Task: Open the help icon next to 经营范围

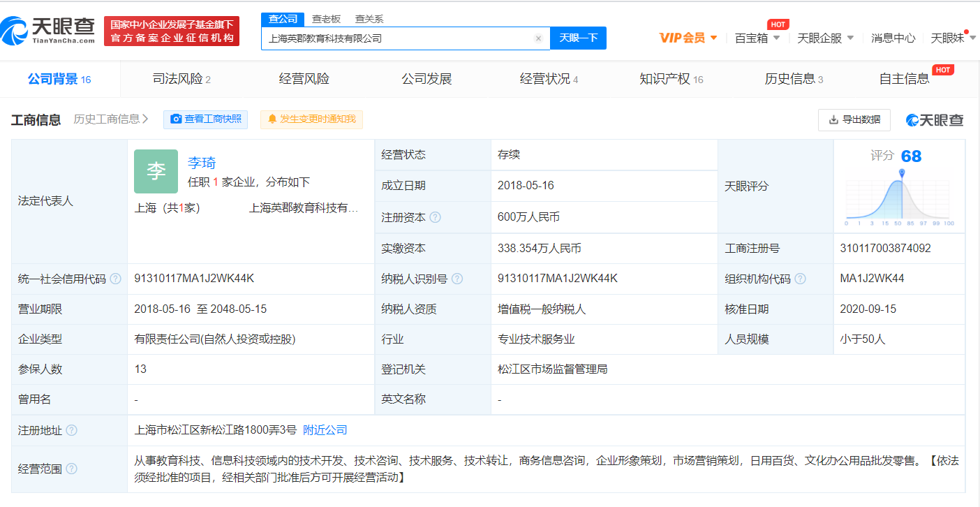Action: 71,469
